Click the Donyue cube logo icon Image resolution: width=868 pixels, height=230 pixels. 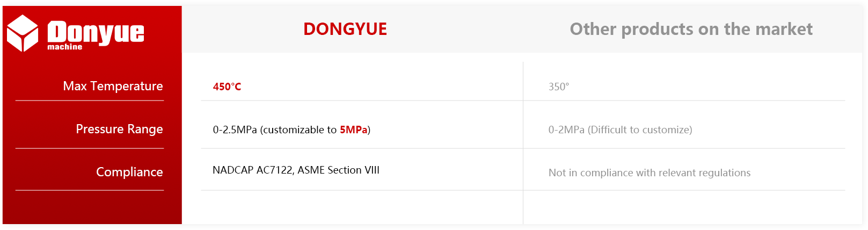coord(23,33)
